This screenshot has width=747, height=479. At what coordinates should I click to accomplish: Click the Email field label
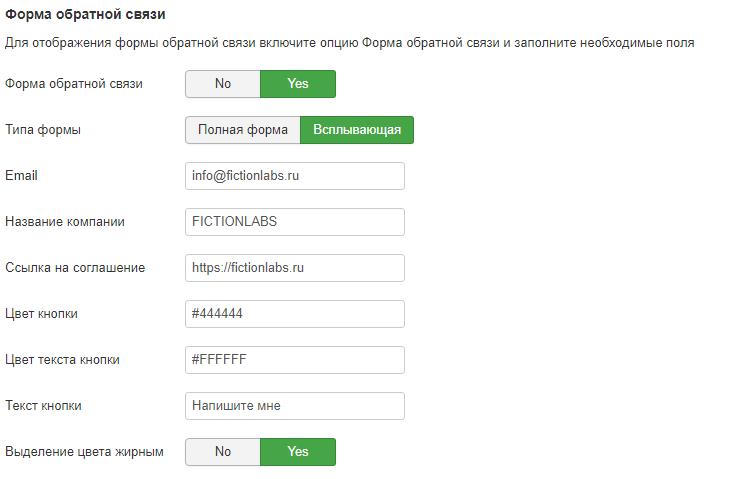click(x=21, y=176)
